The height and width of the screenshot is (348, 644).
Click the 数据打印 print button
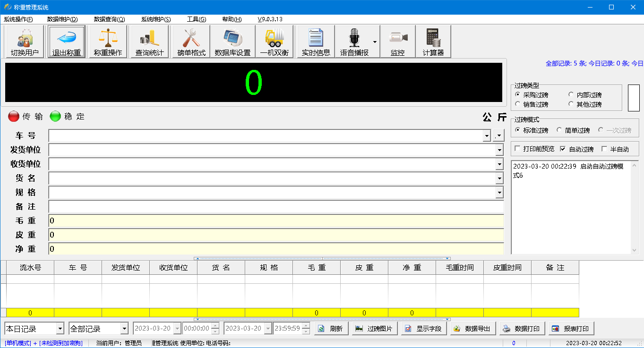coord(523,329)
